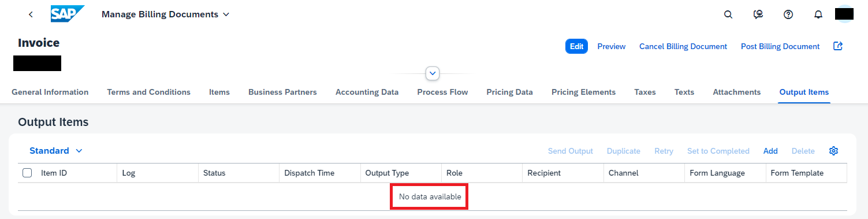Open the Standard view variant dropdown

pyautogui.click(x=56, y=151)
